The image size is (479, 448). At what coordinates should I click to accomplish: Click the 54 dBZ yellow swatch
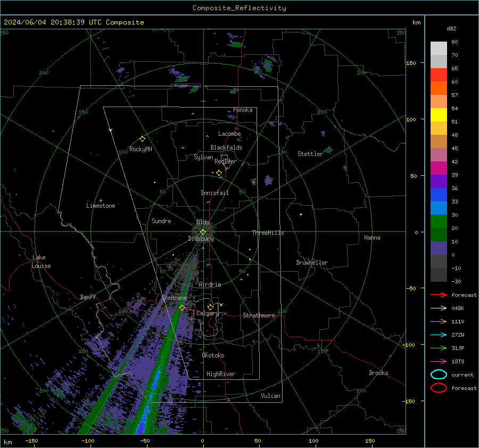pyautogui.click(x=439, y=115)
